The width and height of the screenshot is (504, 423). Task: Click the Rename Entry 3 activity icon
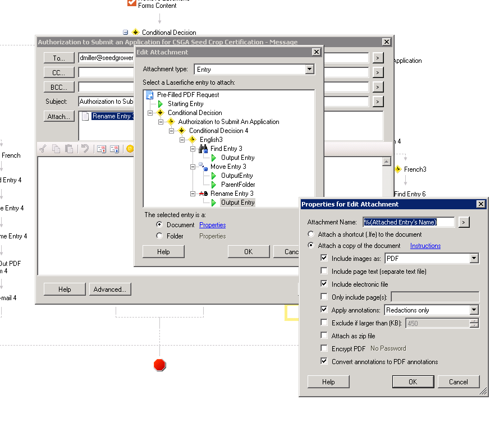[x=203, y=194]
